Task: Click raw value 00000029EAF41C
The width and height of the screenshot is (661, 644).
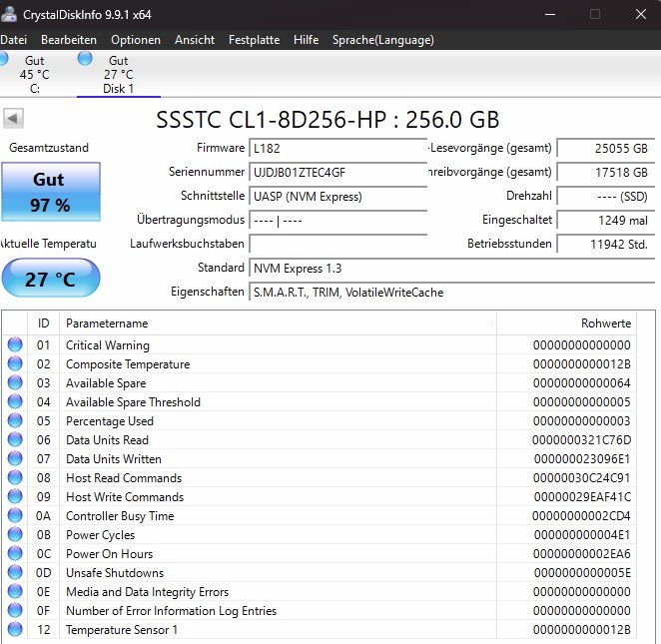Action: pos(582,497)
